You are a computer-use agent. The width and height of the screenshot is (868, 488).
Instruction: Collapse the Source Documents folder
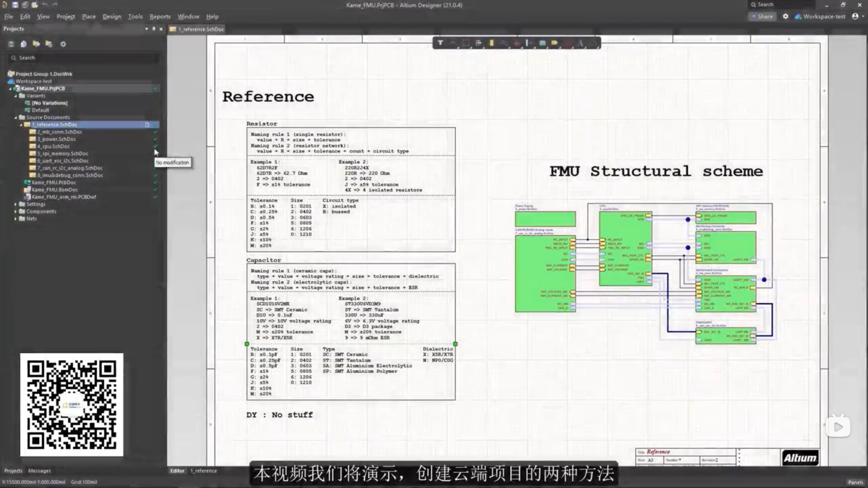pyautogui.click(x=17, y=117)
